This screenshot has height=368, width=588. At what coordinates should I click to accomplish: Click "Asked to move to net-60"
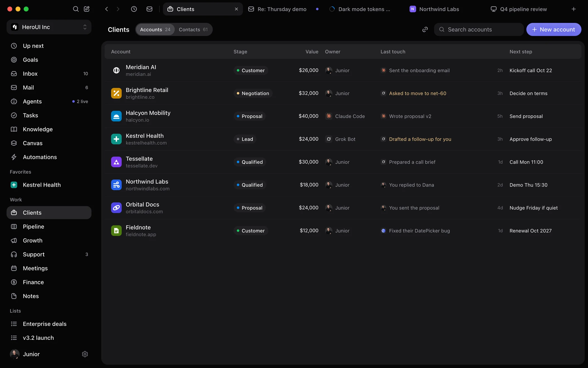coord(418,93)
